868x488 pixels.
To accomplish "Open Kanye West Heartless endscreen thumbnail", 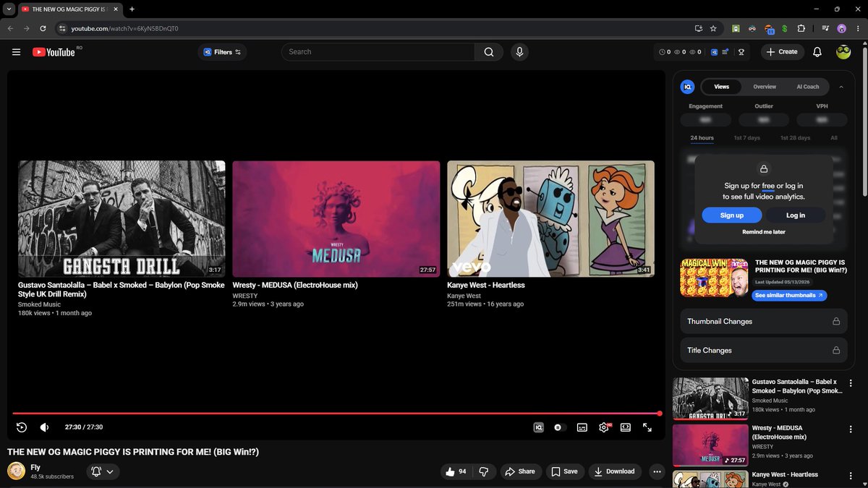I will 550,219.
